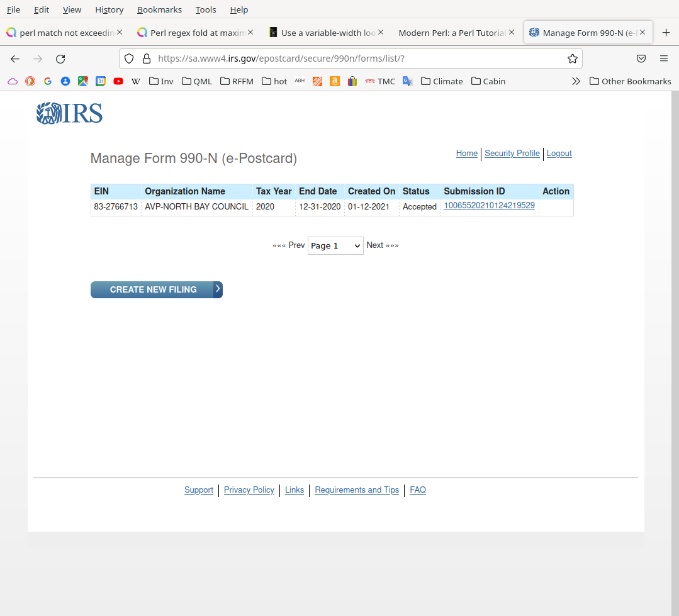Click the Save to Pocket icon

click(x=641, y=59)
